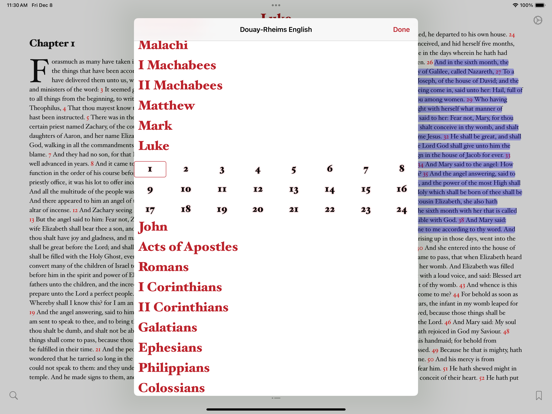This screenshot has height=414, width=552.
Task: Tap the Done button
Action: [x=401, y=30]
